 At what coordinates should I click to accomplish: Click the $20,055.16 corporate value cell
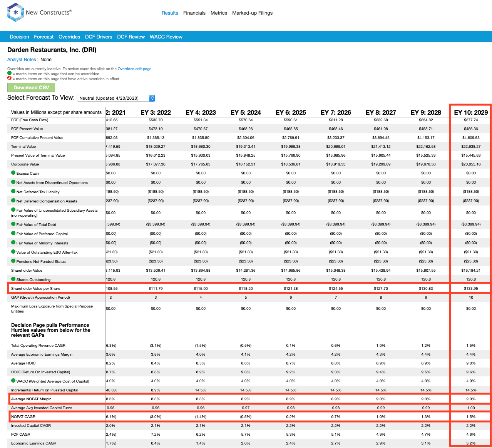click(x=471, y=164)
